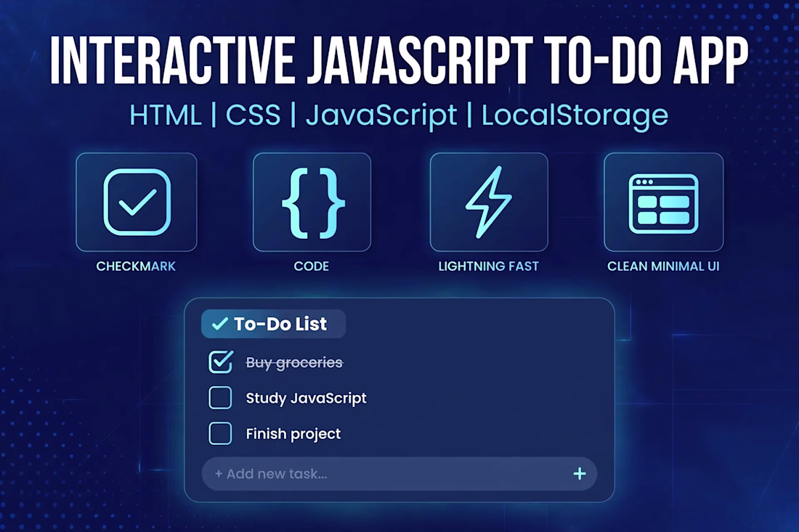Image resolution: width=799 pixels, height=532 pixels.
Task: Click the JavaScript word in subtitle
Action: 381,116
